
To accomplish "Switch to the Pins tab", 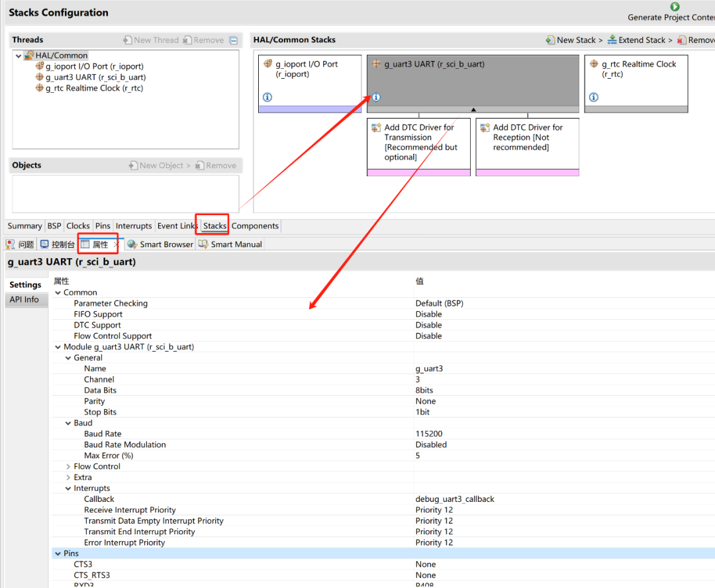I will click(x=103, y=226).
